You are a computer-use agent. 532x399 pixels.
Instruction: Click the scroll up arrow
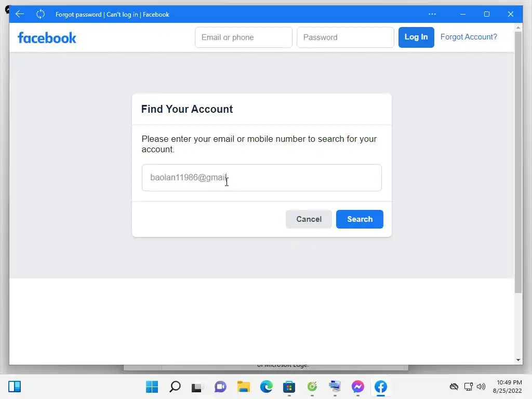[518, 28]
